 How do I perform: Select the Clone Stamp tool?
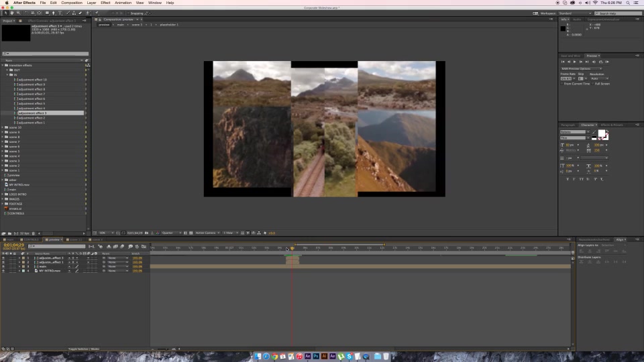coord(74,13)
